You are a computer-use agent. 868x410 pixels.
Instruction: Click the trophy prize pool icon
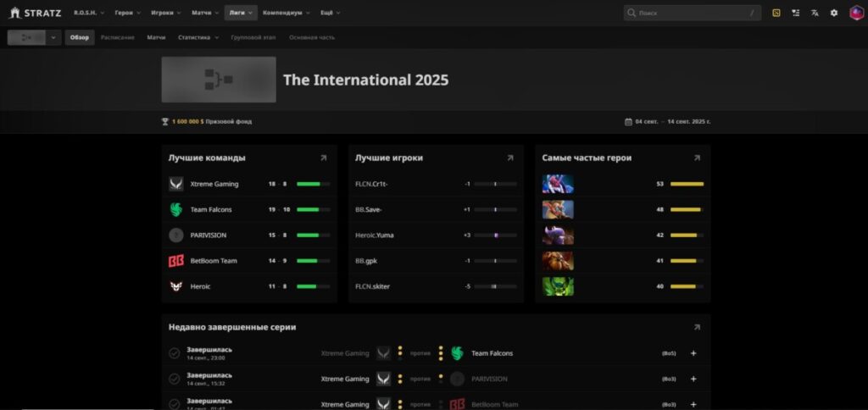[x=165, y=122]
